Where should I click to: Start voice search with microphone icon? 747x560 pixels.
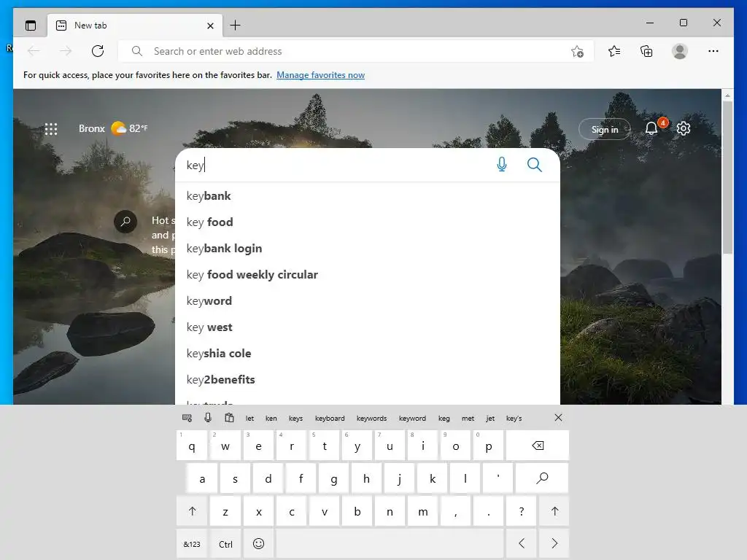tap(502, 165)
